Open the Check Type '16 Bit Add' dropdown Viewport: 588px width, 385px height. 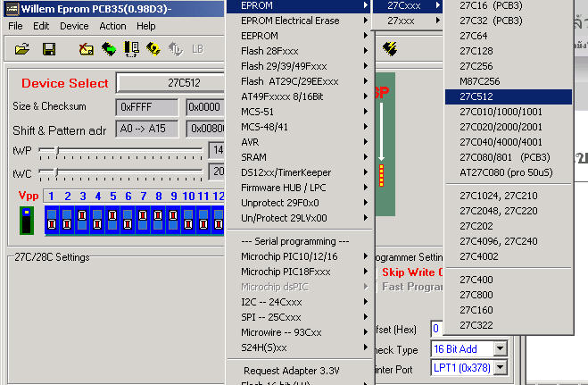[x=500, y=349]
